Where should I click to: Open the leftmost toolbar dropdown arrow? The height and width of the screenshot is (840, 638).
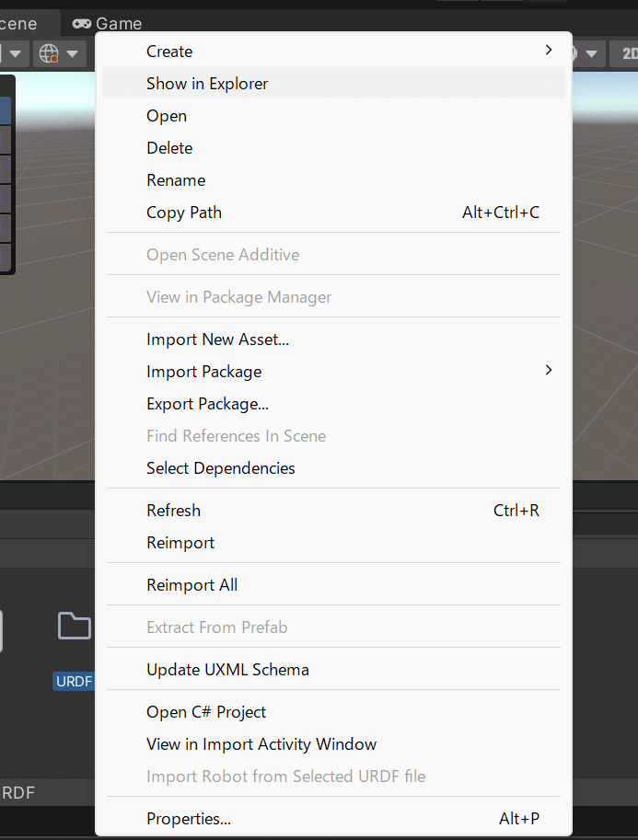[x=15, y=53]
